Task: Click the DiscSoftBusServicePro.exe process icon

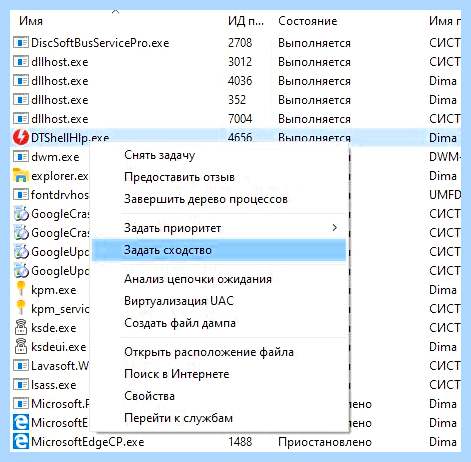Action: point(21,43)
